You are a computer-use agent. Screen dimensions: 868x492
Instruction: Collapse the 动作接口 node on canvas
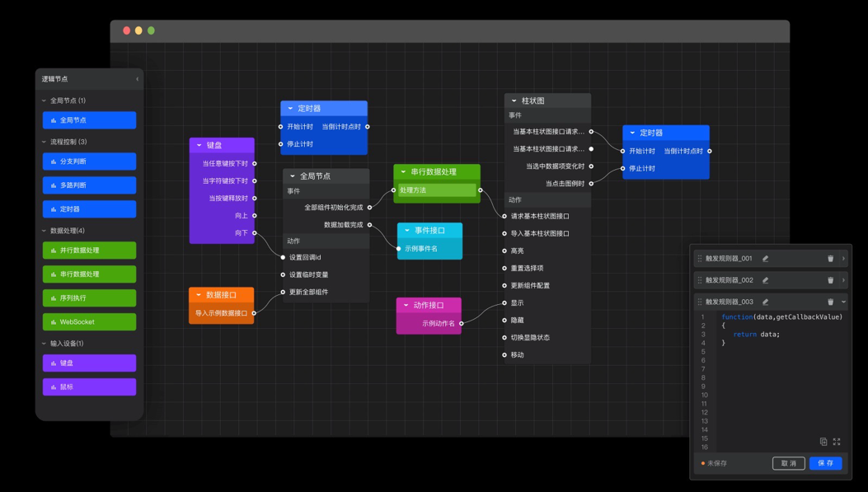click(406, 306)
